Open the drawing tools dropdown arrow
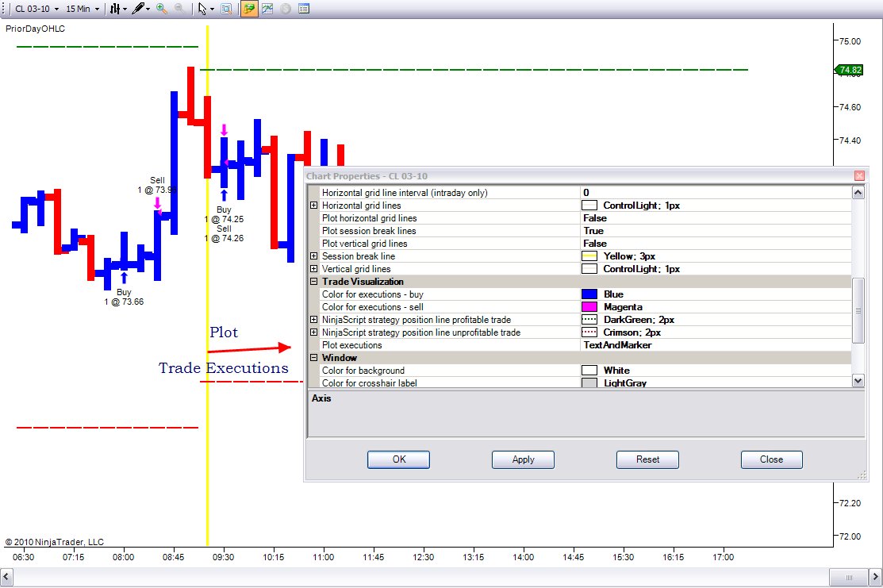883x588 pixels. [x=148, y=9]
